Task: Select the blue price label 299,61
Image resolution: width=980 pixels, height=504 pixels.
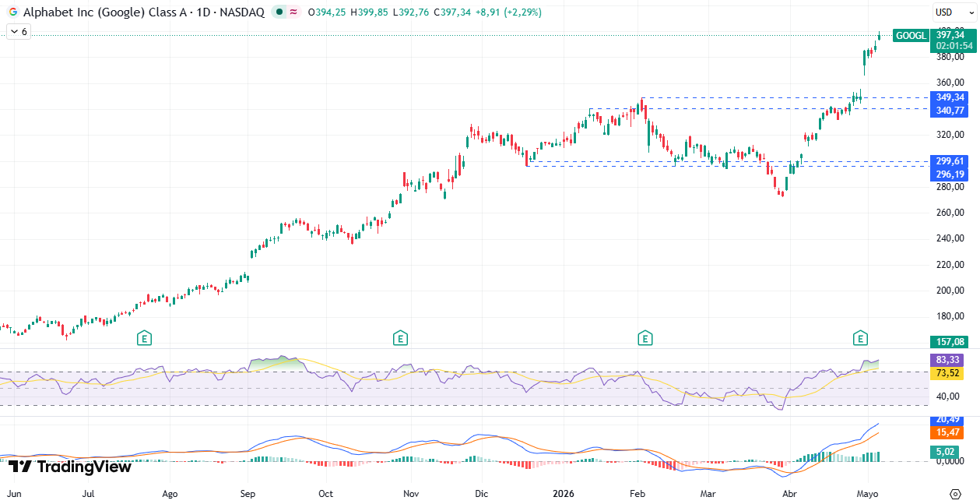Action: pos(950,161)
